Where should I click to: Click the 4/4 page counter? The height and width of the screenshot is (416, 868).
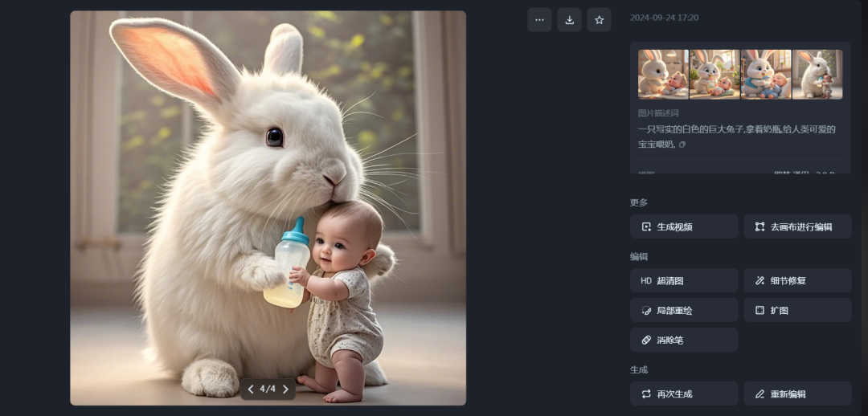coord(268,389)
